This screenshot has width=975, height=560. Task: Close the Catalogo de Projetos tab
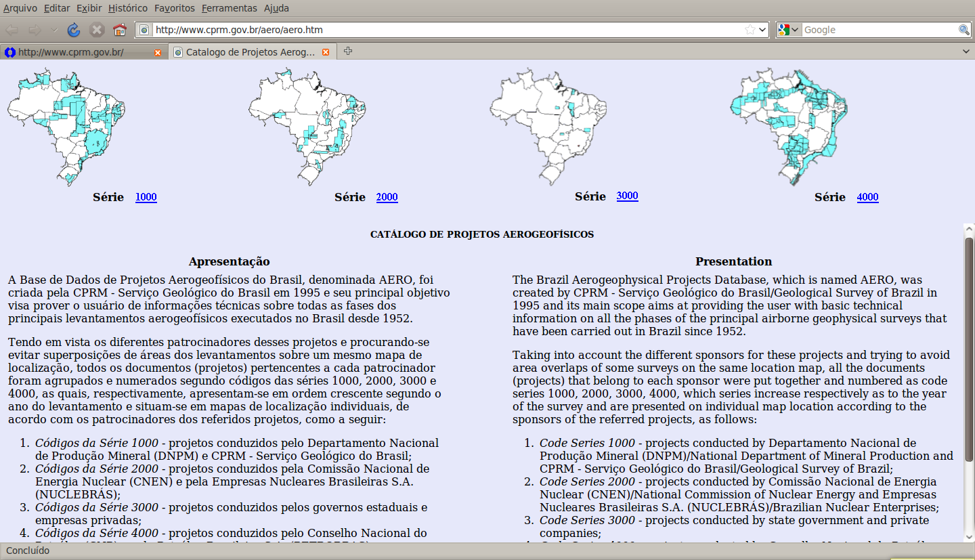pos(326,52)
